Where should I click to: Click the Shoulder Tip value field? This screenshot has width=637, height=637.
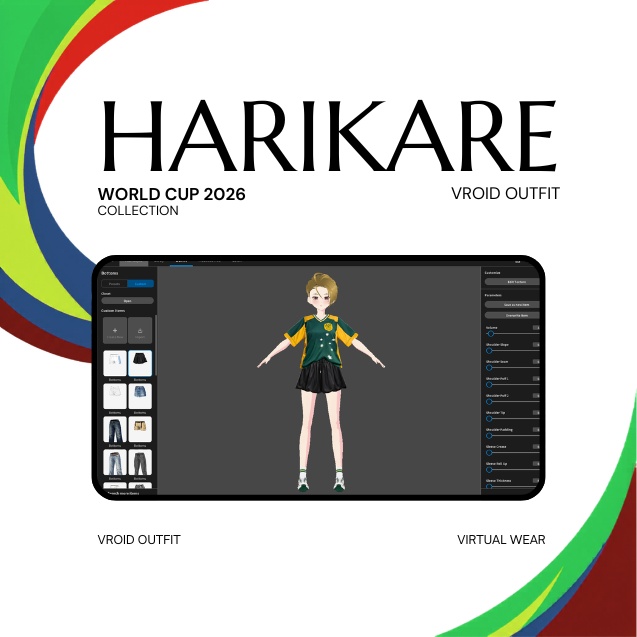pyautogui.click(x=536, y=412)
